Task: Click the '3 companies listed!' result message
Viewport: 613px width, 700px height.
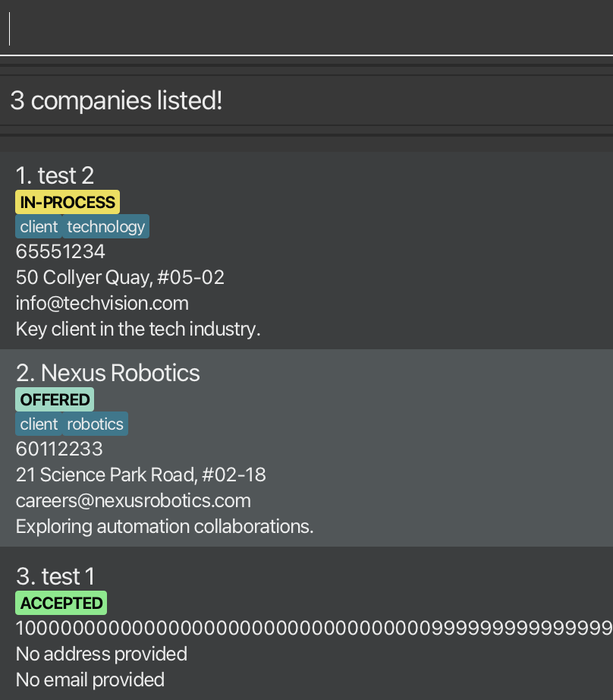Action: 116,100
